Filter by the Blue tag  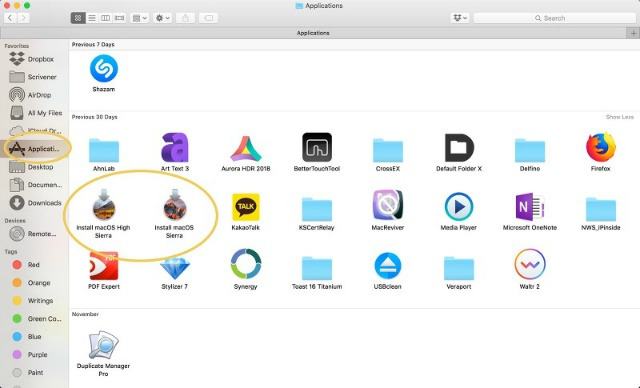click(x=35, y=337)
